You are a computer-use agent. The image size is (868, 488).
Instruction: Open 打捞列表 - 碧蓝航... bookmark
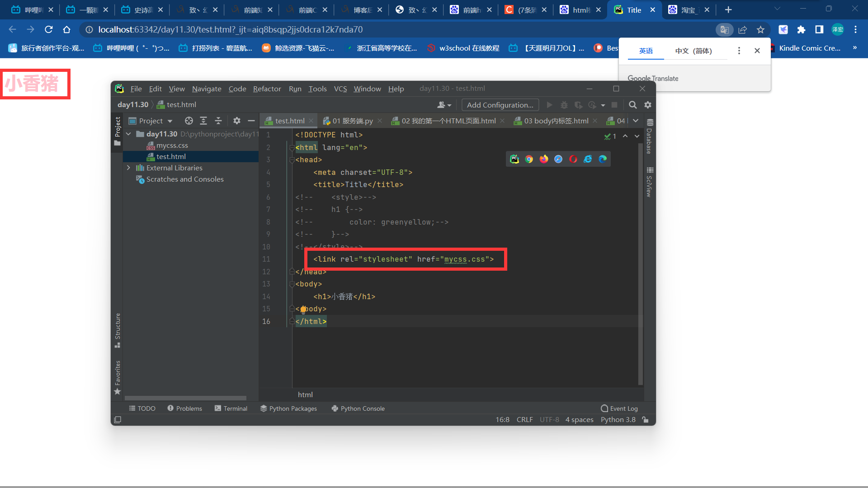pyautogui.click(x=216, y=48)
